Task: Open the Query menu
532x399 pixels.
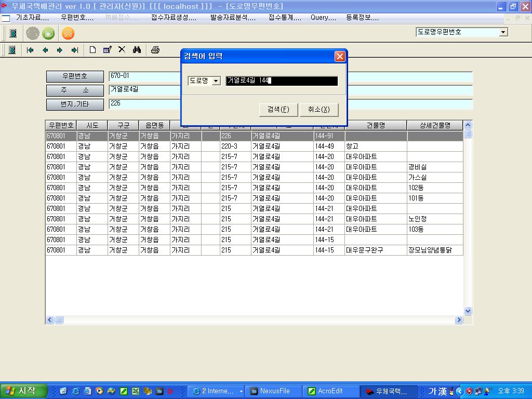Action: (323, 18)
